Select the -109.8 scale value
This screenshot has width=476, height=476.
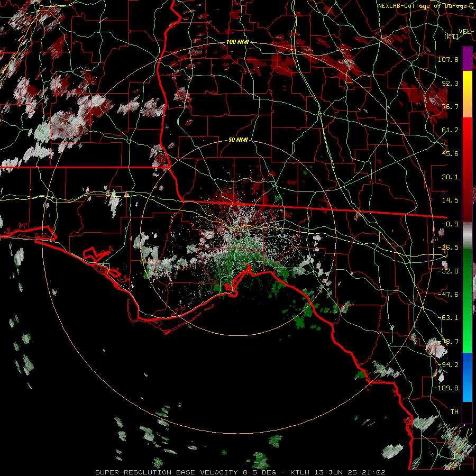446,388
